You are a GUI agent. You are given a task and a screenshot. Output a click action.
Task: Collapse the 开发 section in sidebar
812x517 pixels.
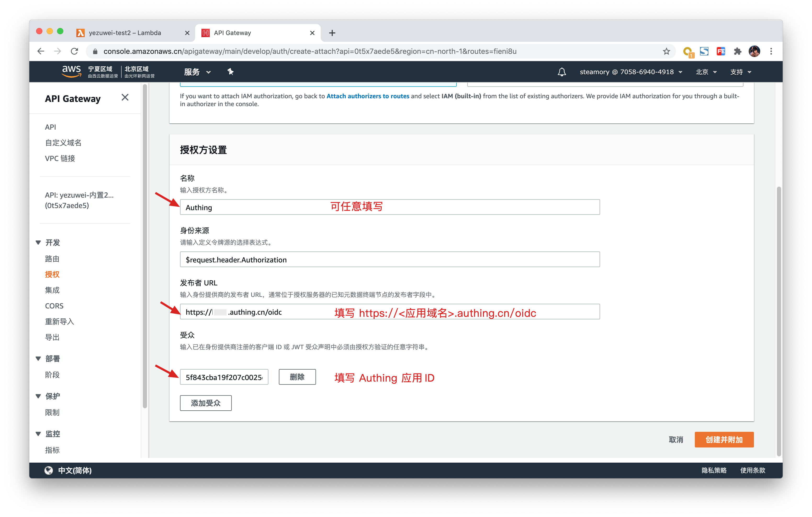click(38, 242)
